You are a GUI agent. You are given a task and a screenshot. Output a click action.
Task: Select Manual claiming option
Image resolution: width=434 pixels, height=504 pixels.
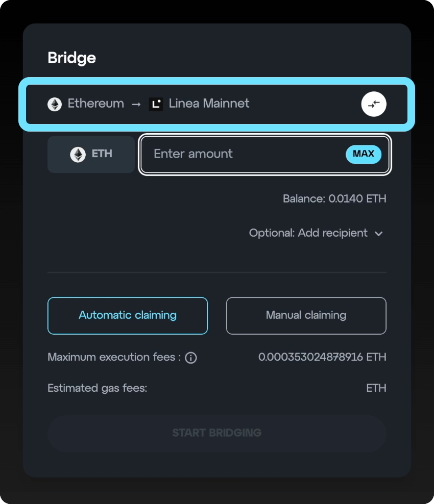pos(306,316)
